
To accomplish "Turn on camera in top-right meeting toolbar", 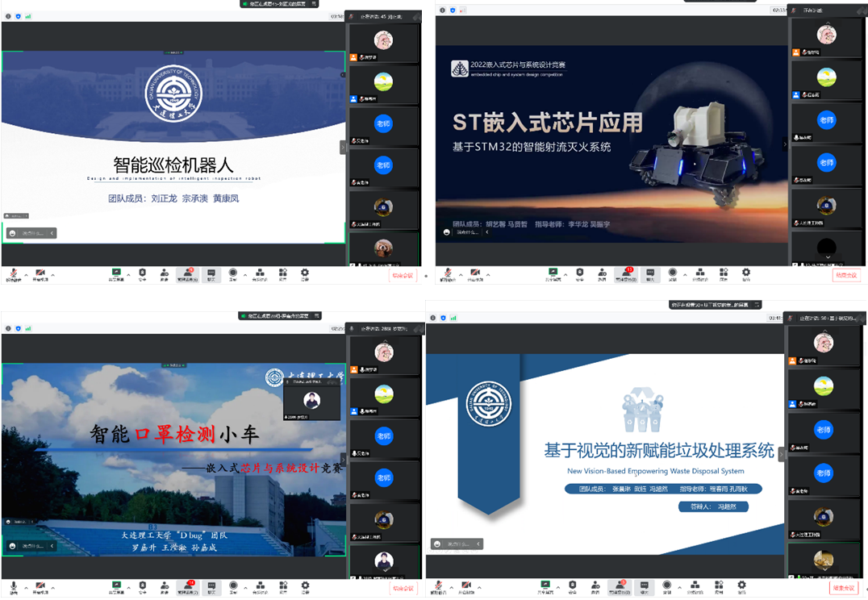I will pyautogui.click(x=474, y=274).
